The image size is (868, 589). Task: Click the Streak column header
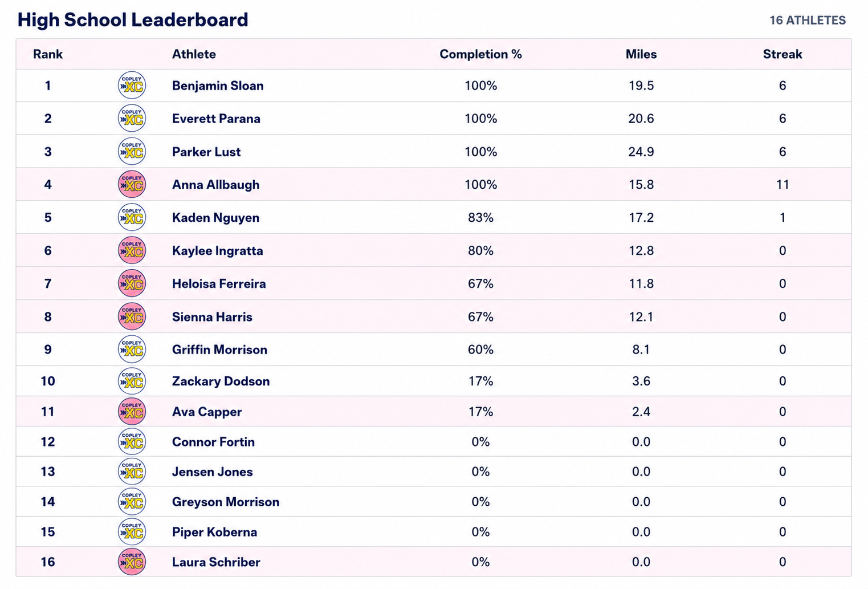point(783,54)
